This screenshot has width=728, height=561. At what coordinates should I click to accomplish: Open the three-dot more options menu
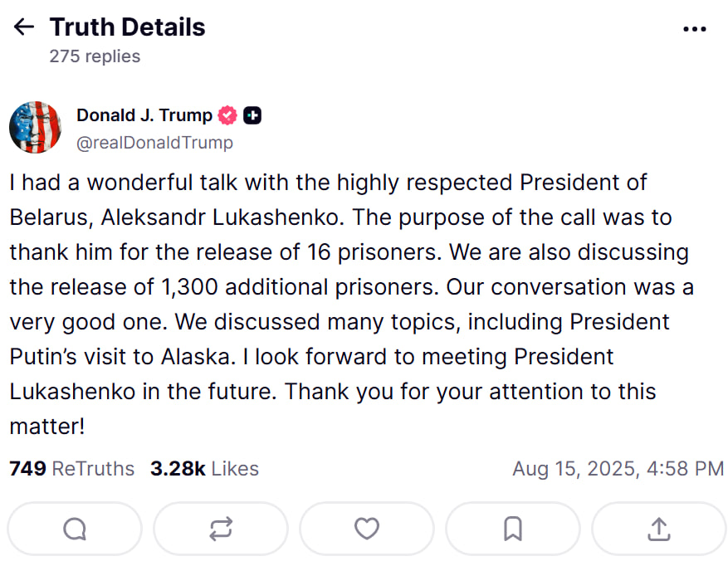[694, 28]
